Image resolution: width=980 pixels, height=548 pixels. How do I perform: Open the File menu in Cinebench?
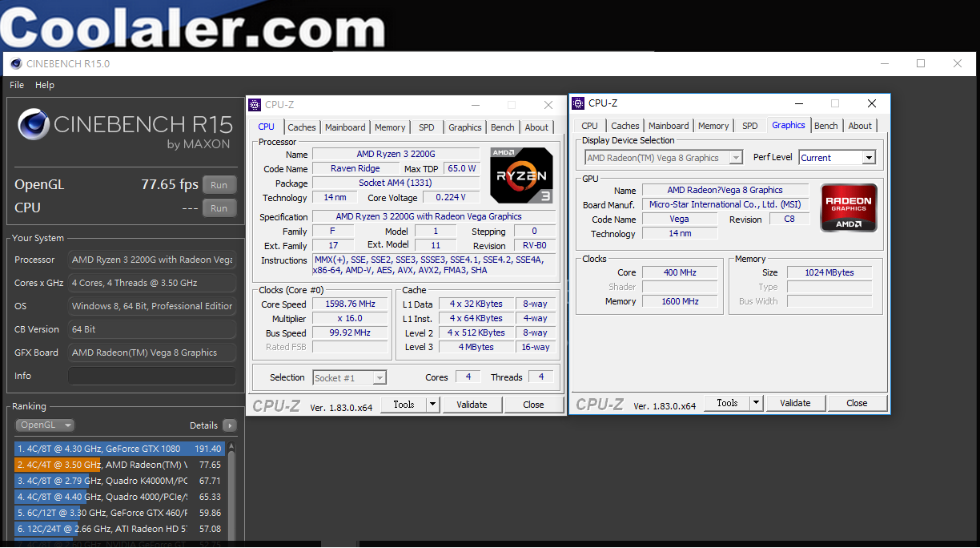coord(17,85)
